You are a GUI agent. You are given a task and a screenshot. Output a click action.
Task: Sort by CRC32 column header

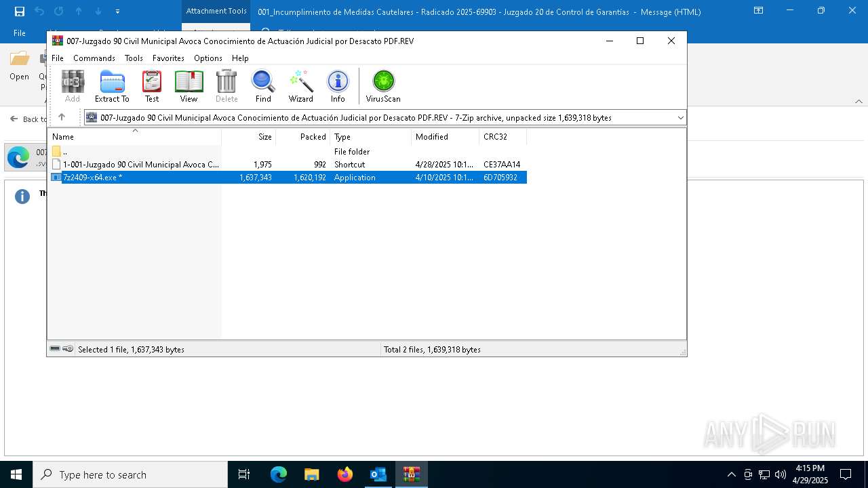point(502,136)
